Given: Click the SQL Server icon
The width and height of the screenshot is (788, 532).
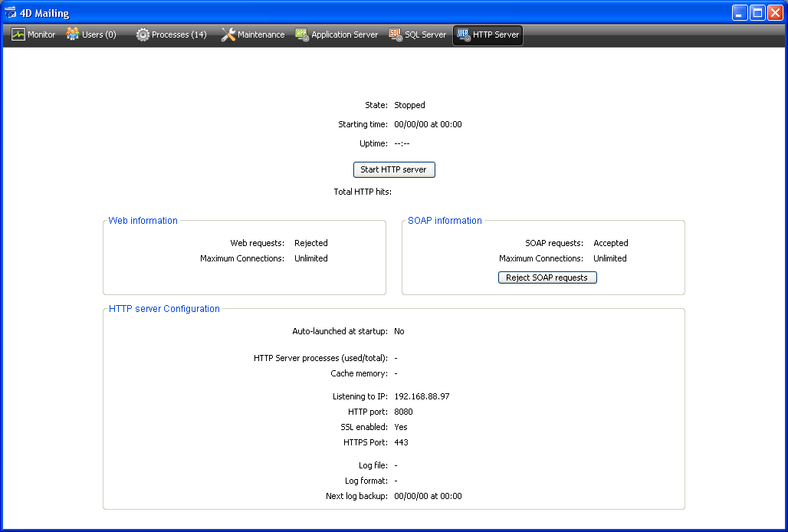Looking at the screenshot, I should (x=396, y=34).
